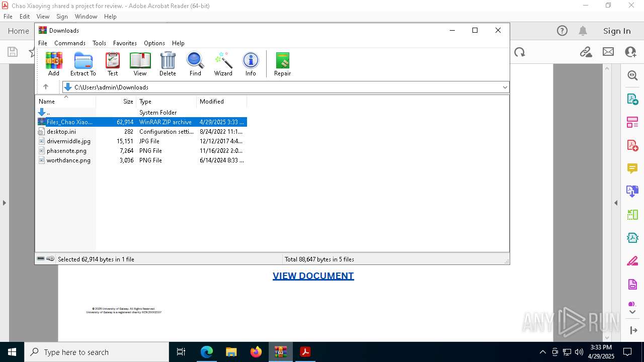The width and height of the screenshot is (644, 362).
Task: Click Acrobat email envelope icon
Action: [608, 52]
